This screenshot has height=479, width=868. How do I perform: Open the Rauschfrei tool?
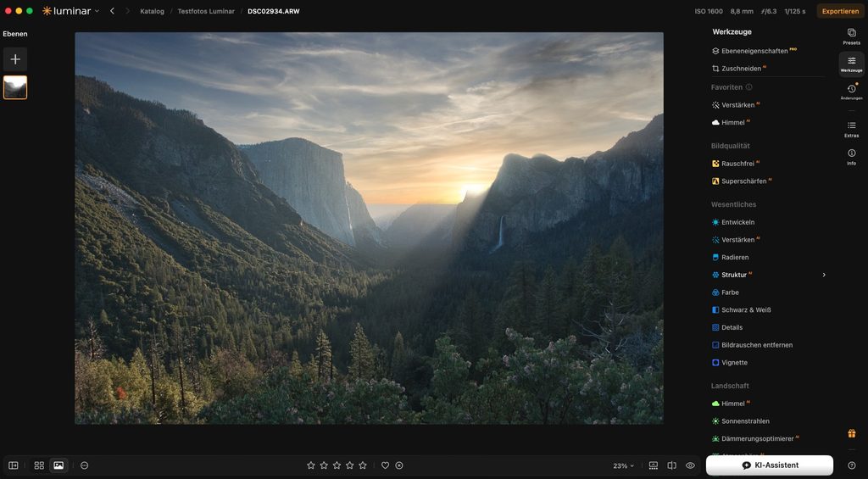pos(736,164)
